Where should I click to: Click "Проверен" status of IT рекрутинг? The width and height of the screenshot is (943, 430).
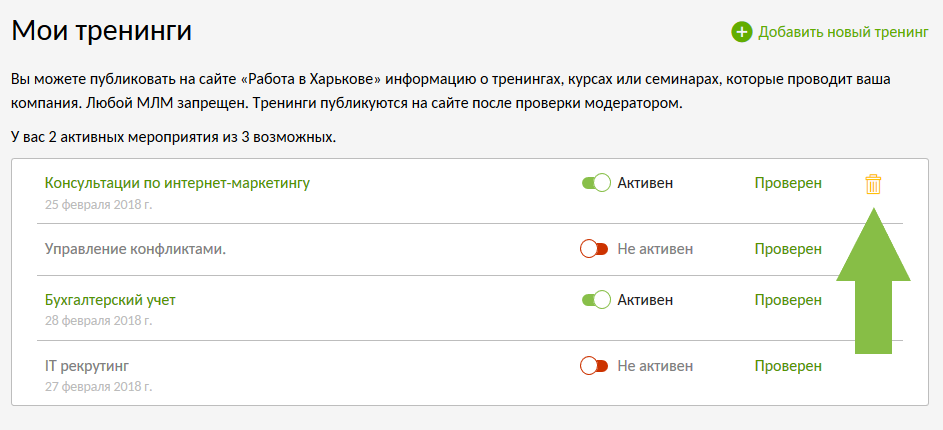[x=788, y=365]
